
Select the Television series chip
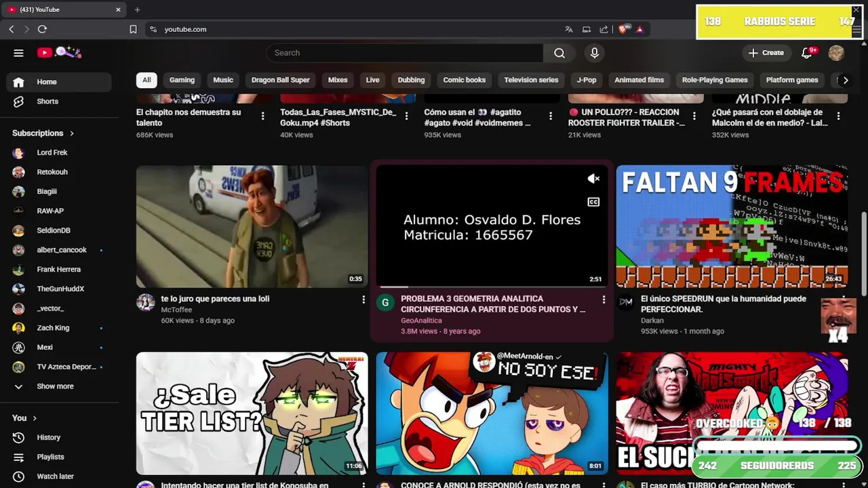(x=531, y=80)
